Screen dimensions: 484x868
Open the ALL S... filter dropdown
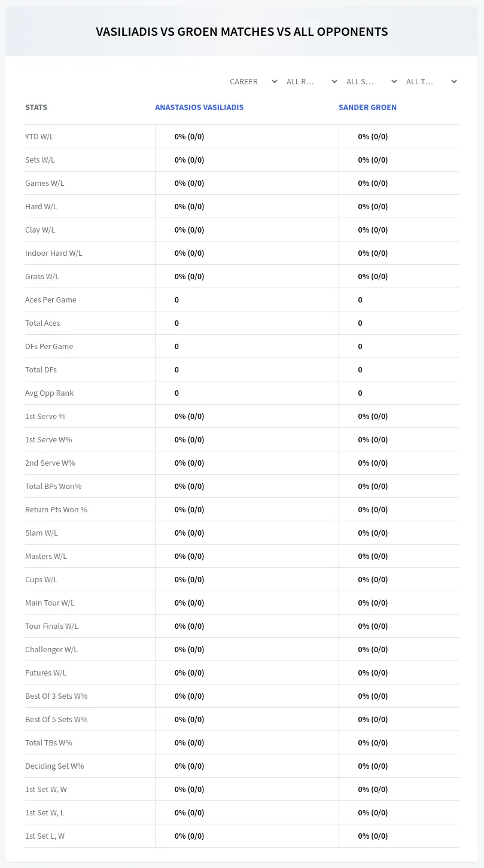tap(372, 81)
